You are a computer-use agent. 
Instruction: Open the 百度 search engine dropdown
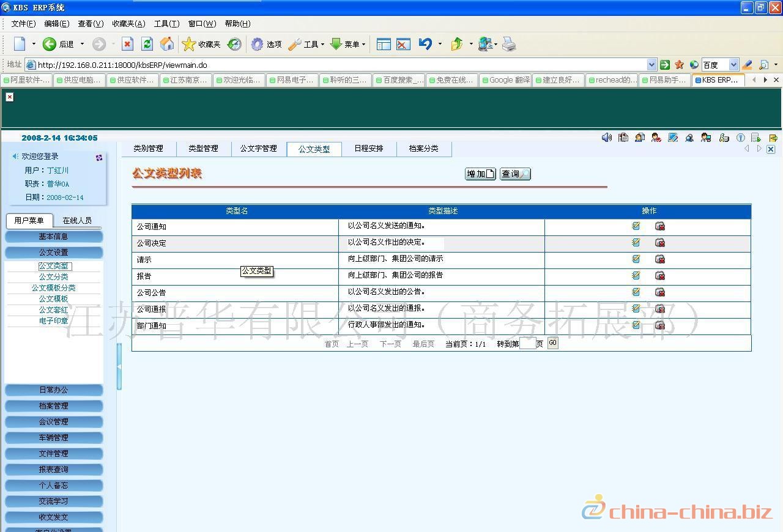(733, 64)
